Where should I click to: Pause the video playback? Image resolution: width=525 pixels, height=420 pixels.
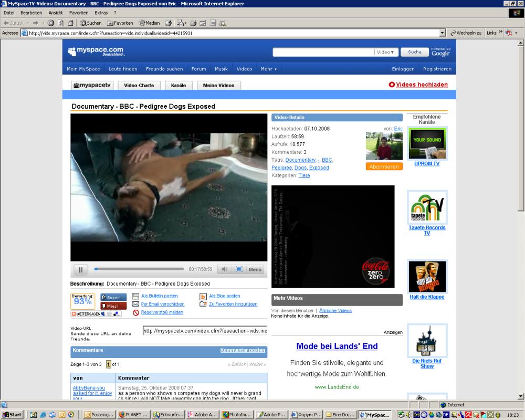coord(80,269)
